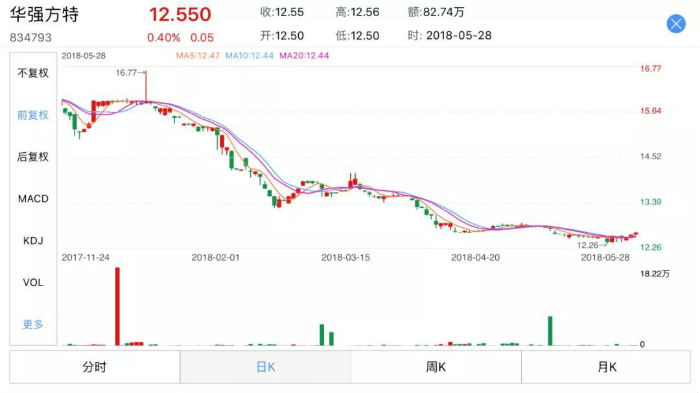Click the 低:12.50 low value

point(357,36)
